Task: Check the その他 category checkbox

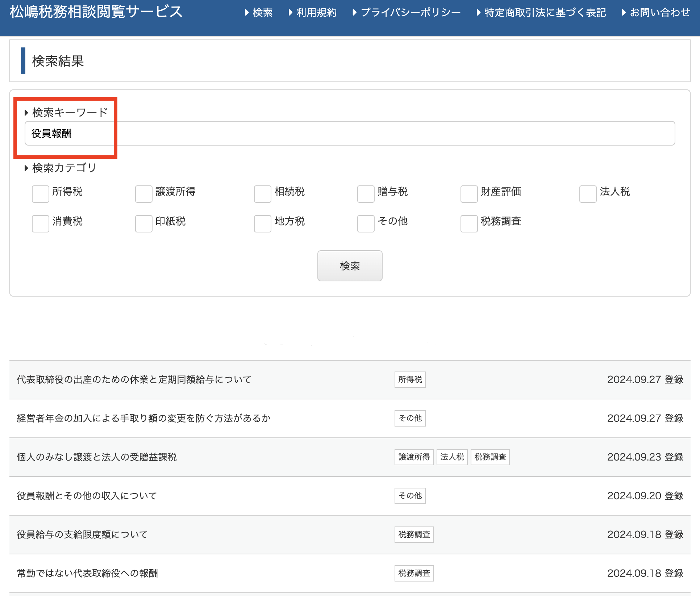Action: tap(366, 223)
